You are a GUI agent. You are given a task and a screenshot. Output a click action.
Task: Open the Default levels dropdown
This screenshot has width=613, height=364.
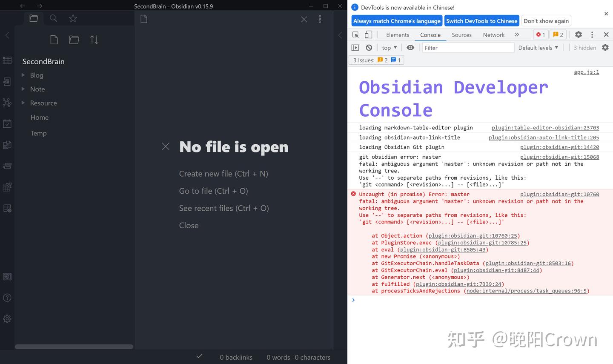pos(538,47)
